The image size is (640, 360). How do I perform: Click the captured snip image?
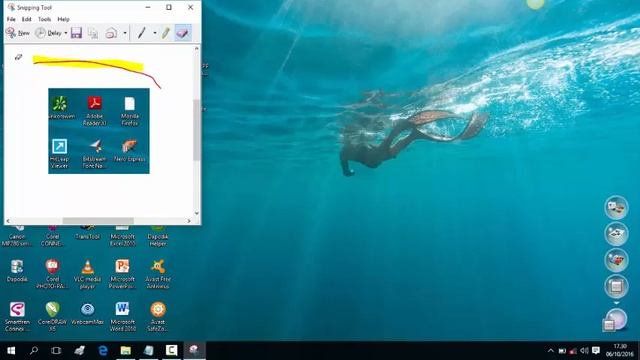pos(99,131)
